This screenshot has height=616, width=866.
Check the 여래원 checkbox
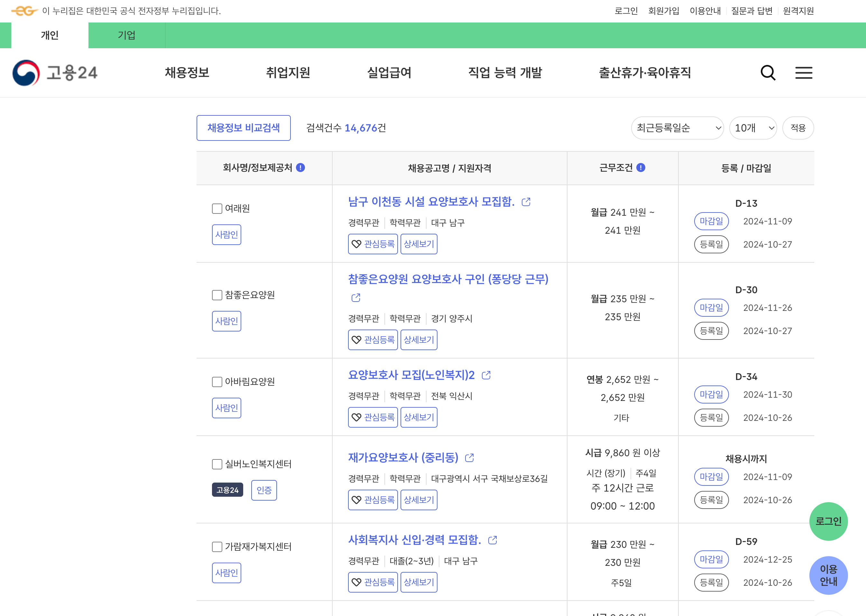click(x=217, y=209)
